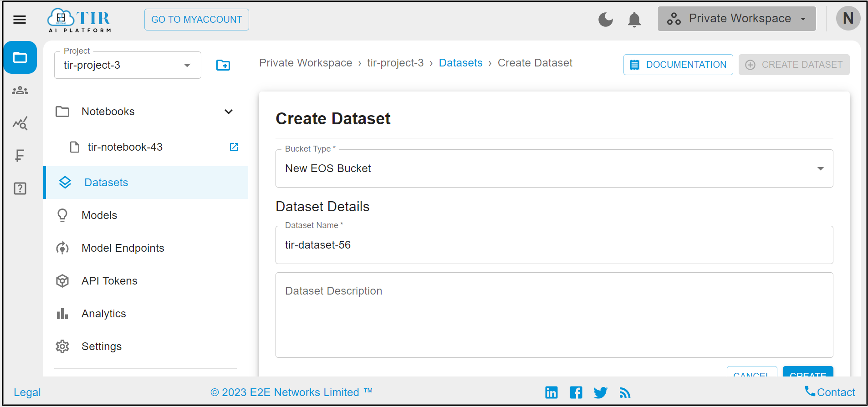This screenshot has height=407, width=868.
Task: Open the hamburger menu
Action: [20, 20]
